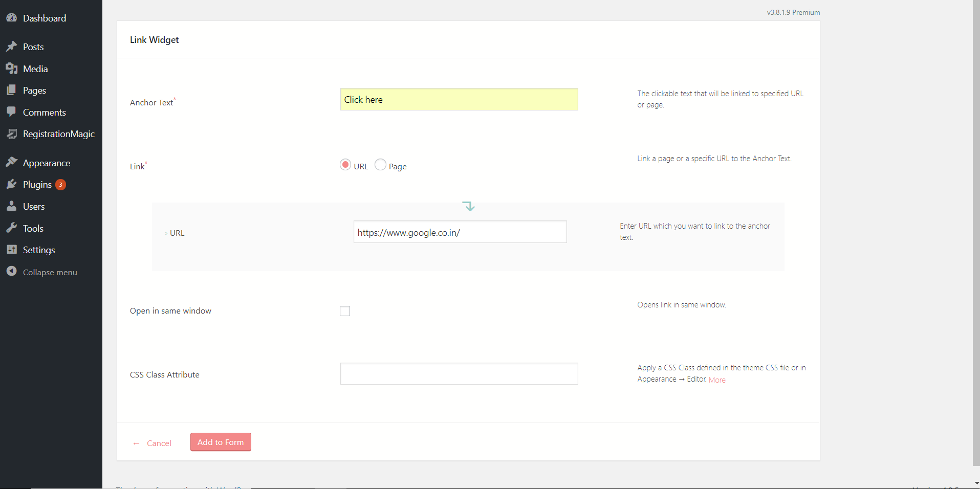The height and width of the screenshot is (489, 980).
Task: Click the Comments speech bubble icon
Action: pyautogui.click(x=11, y=112)
